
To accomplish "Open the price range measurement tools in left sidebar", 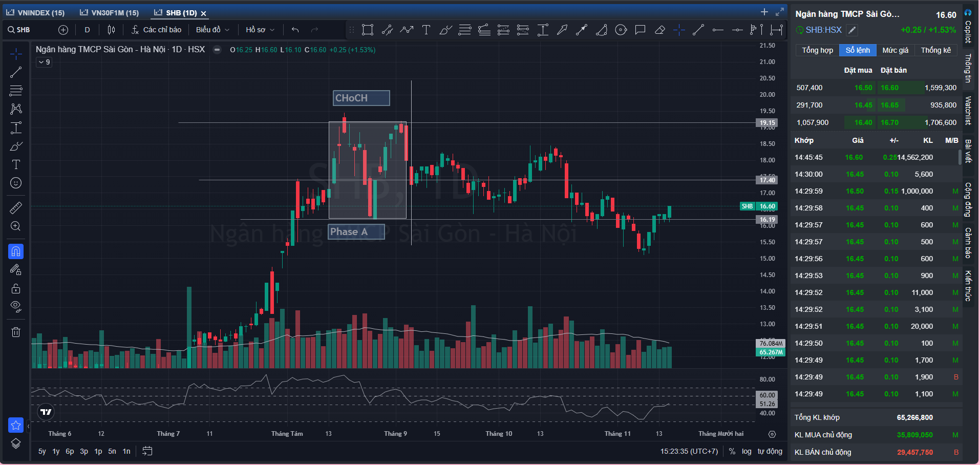I will (x=16, y=128).
